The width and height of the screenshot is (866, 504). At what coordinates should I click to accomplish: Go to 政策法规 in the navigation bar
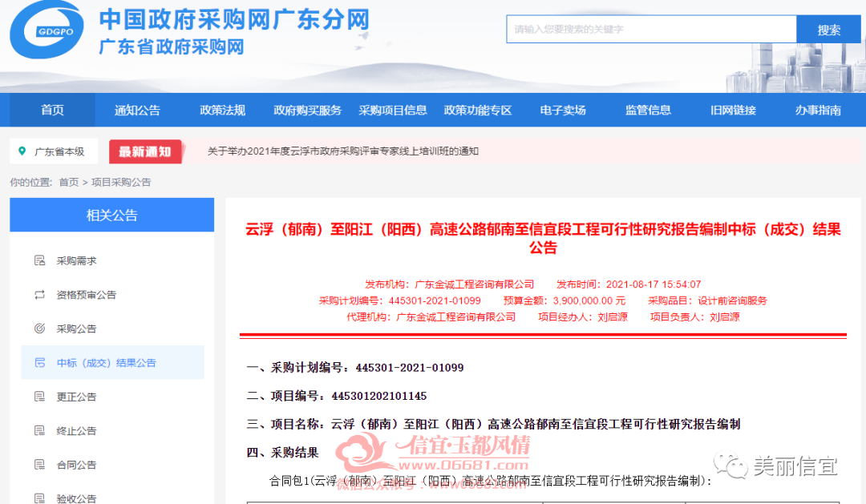(x=223, y=110)
